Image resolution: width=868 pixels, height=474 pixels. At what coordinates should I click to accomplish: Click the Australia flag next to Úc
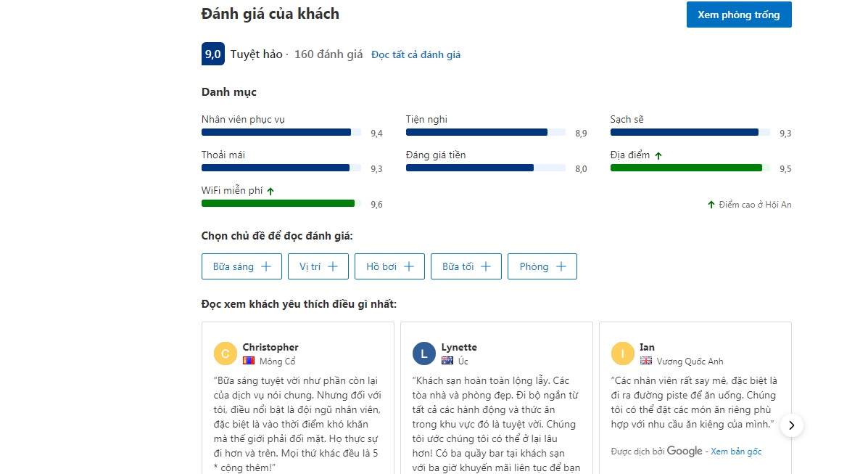pyautogui.click(x=447, y=361)
